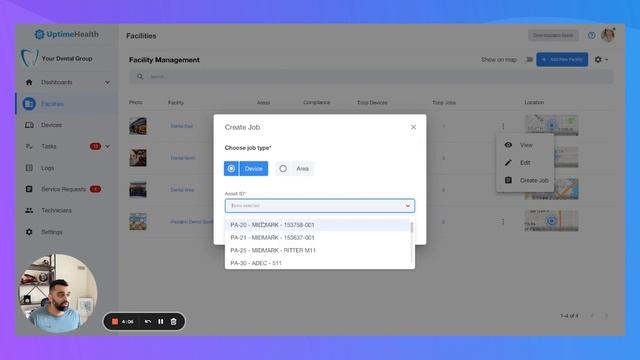Click the Tasks red notification badge
Screen dimensions: 640x360
[x=95, y=146]
